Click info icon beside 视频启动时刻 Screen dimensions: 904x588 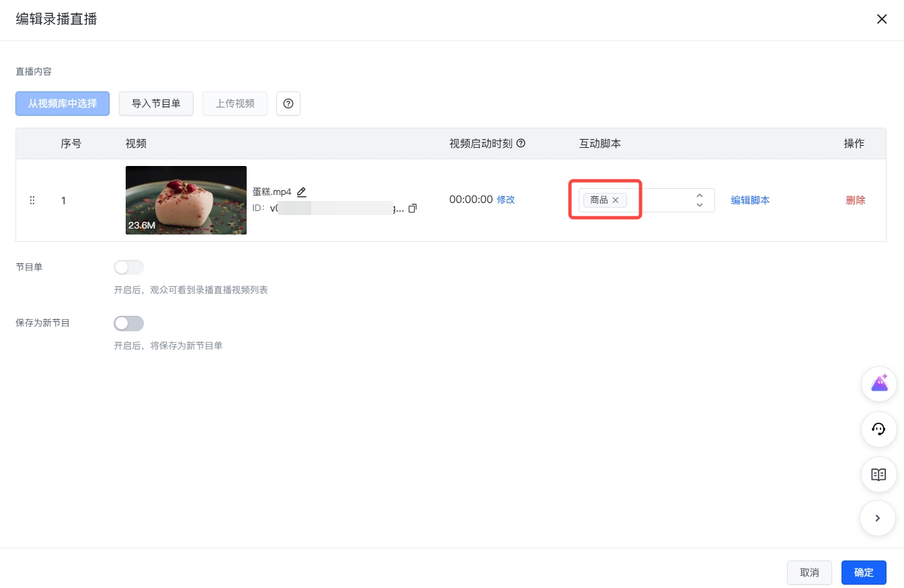(520, 143)
